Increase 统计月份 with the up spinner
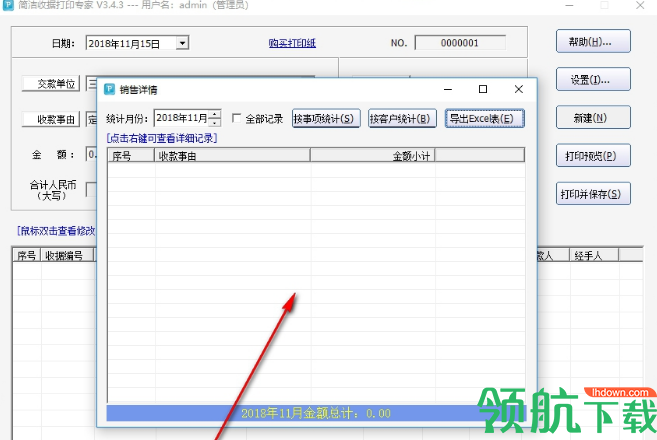657x440 pixels. click(215, 114)
